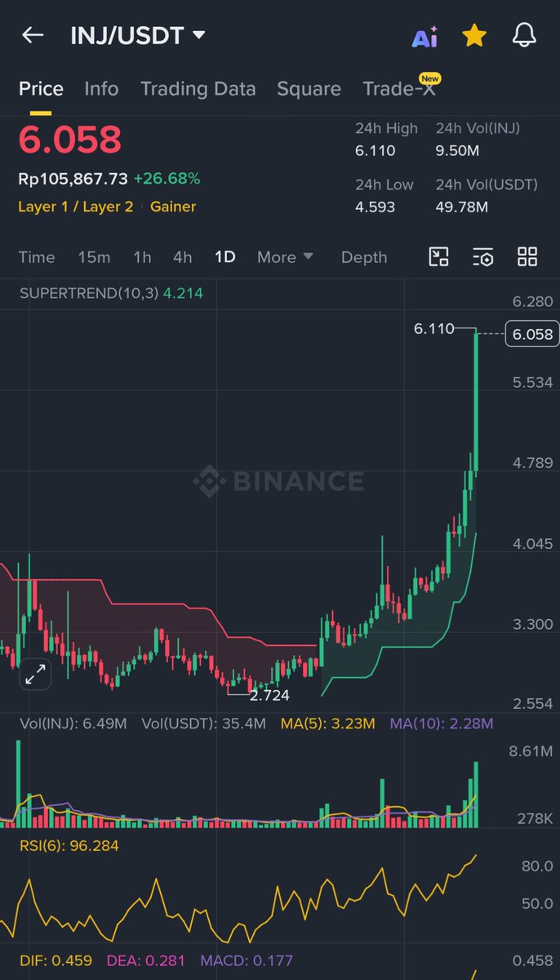Viewport: 560px width, 980px height.
Task: Open the AI assistant icon
Action: (424, 36)
